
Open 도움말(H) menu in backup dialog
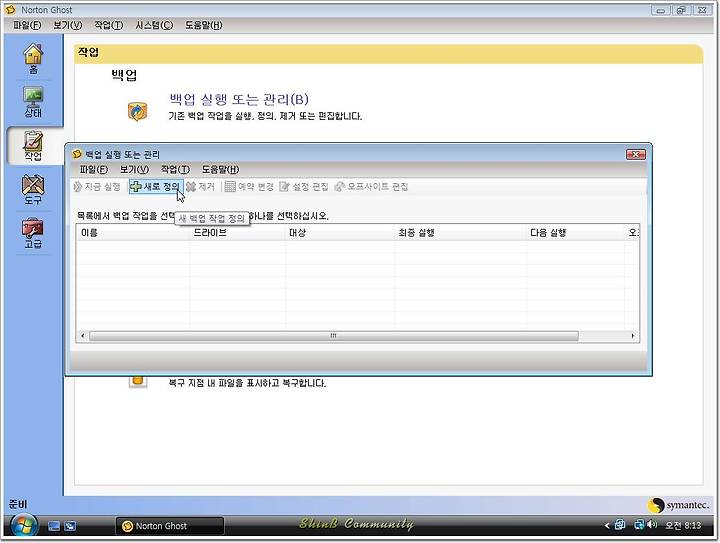pyautogui.click(x=220, y=169)
